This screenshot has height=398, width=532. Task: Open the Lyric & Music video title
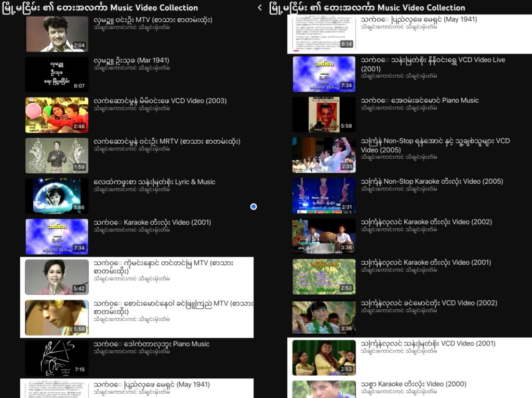(154, 182)
